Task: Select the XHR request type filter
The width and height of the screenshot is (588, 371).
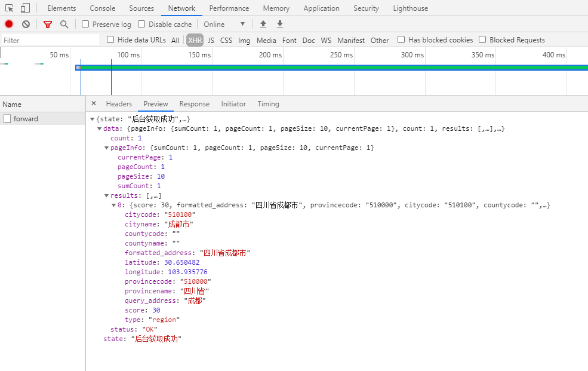Action: [x=195, y=40]
